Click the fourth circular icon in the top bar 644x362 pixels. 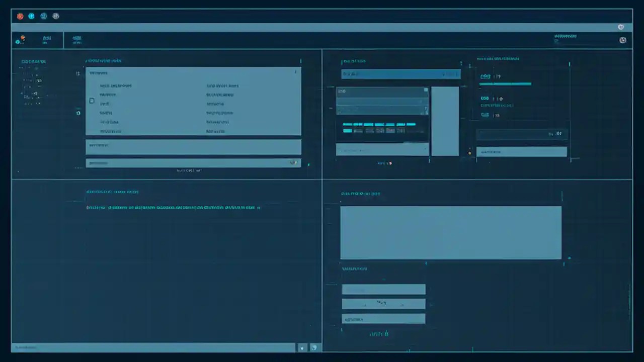click(55, 16)
